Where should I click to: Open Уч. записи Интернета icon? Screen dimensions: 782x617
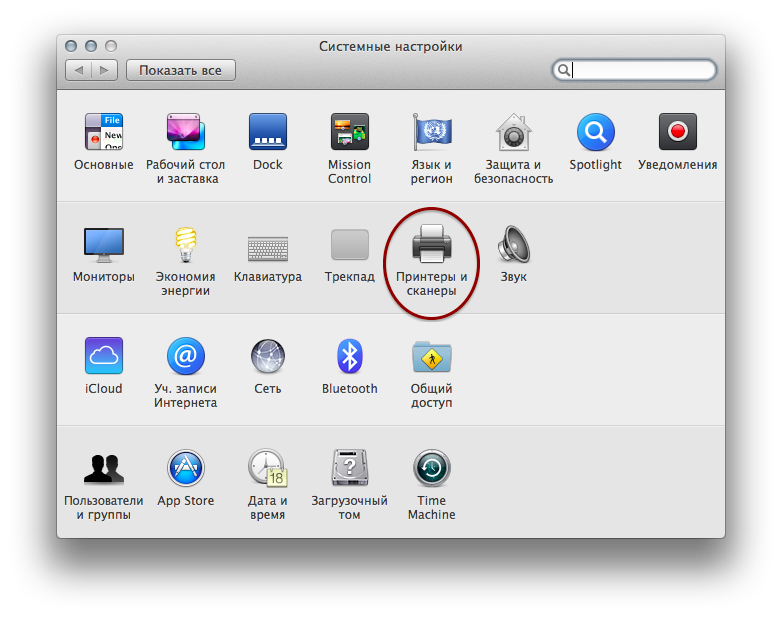click(186, 356)
